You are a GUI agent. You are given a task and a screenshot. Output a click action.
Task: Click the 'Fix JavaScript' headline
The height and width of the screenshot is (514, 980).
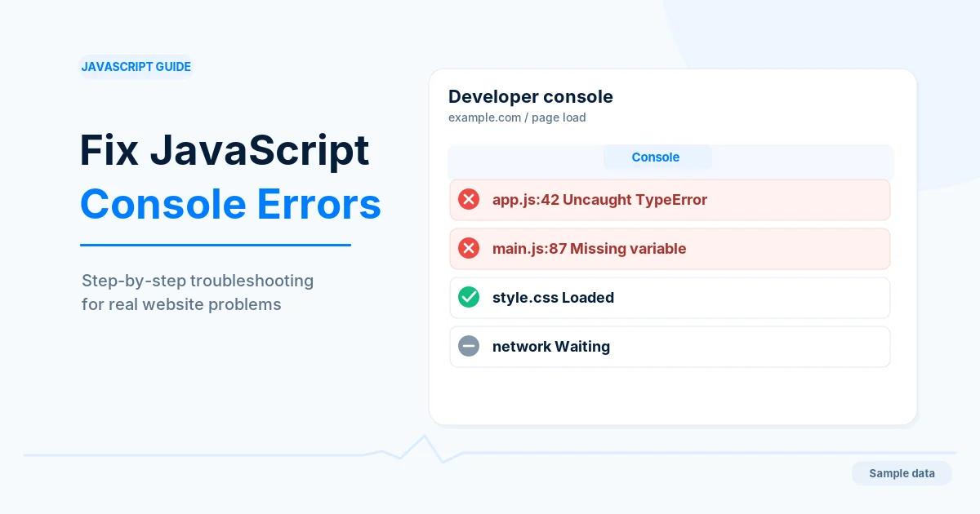pyautogui.click(x=225, y=151)
